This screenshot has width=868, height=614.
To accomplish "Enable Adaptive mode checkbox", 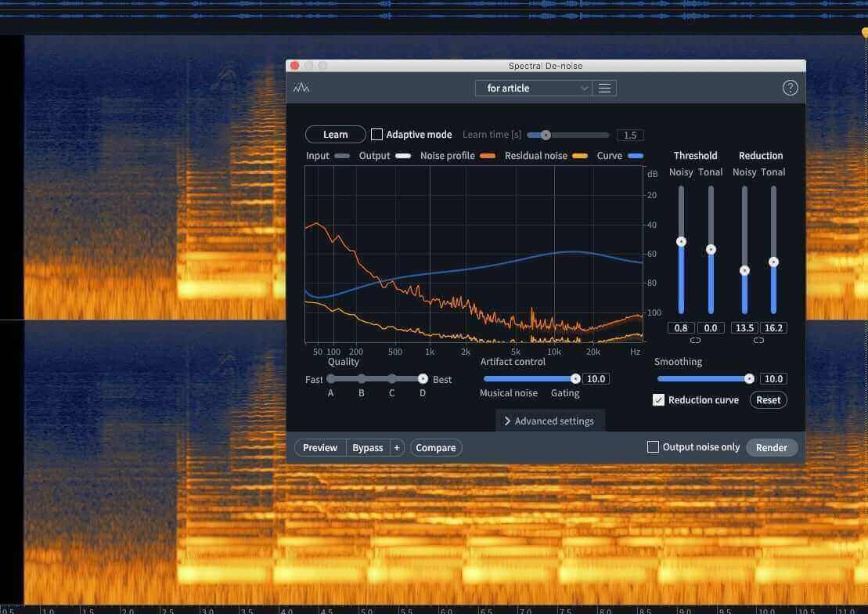I will pos(376,134).
